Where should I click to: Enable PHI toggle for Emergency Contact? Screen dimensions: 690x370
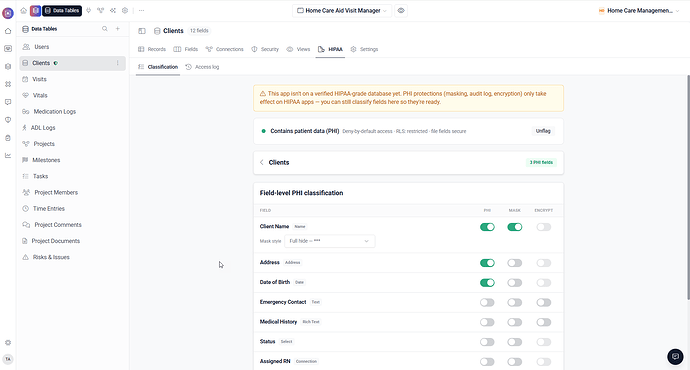tap(487, 303)
